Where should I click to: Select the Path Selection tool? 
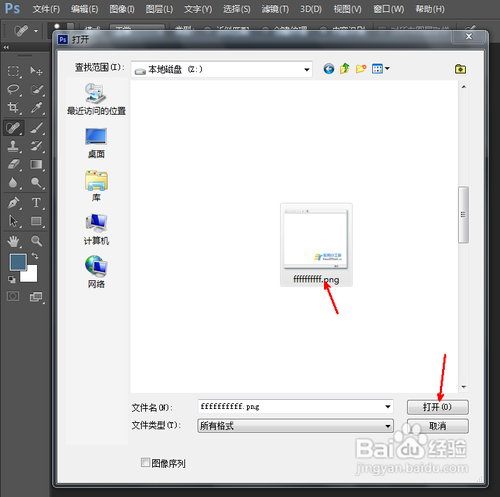coord(13,221)
